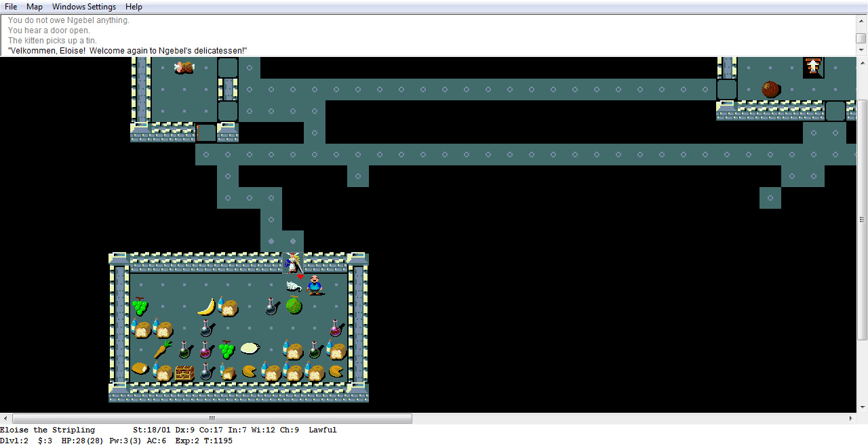The image size is (868, 446).
Task: Open the Map menu
Action: tap(35, 7)
